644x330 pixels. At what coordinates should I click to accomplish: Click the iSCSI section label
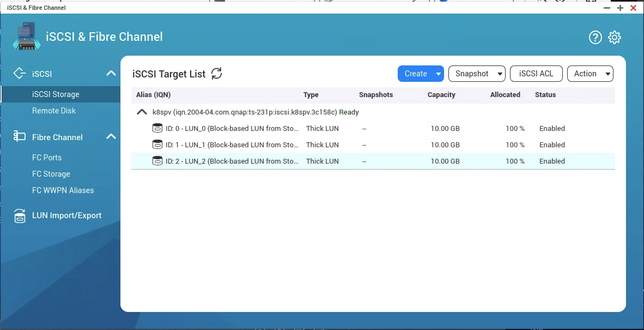(42, 74)
